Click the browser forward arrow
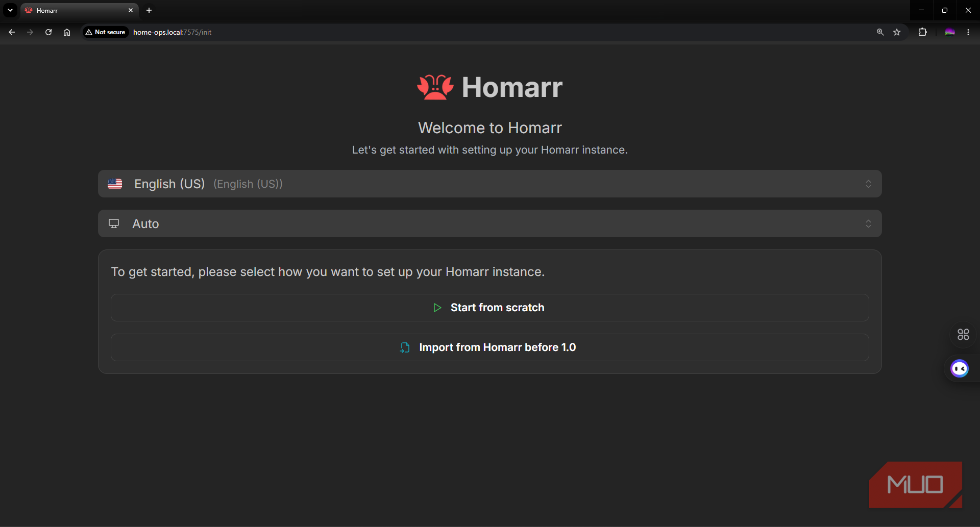The height and width of the screenshot is (527, 980). [30, 32]
